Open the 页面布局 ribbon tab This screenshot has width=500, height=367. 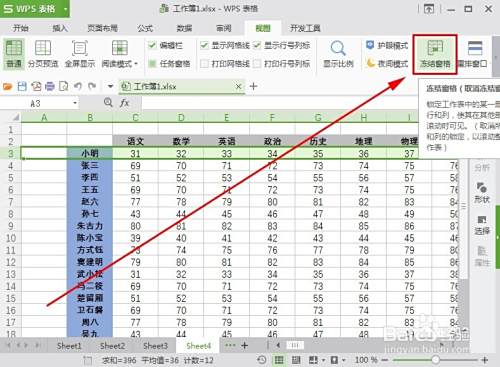(x=102, y=28)
